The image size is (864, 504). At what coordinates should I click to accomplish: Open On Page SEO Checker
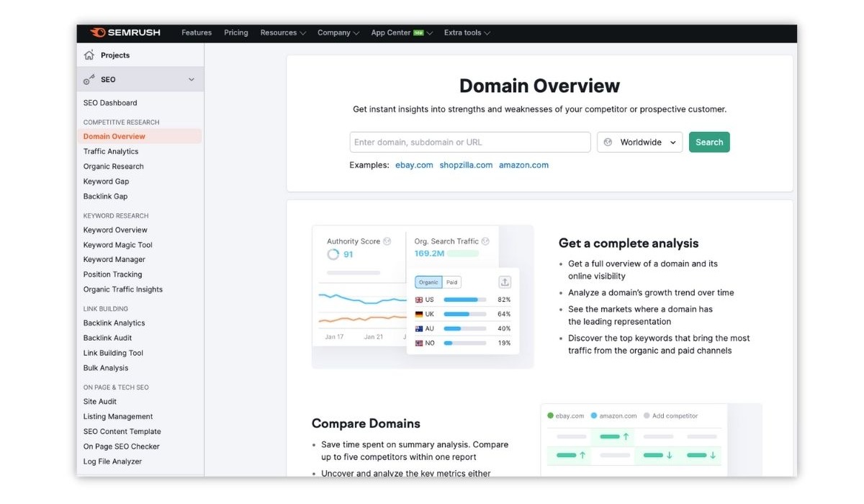(x=122, y=446)
